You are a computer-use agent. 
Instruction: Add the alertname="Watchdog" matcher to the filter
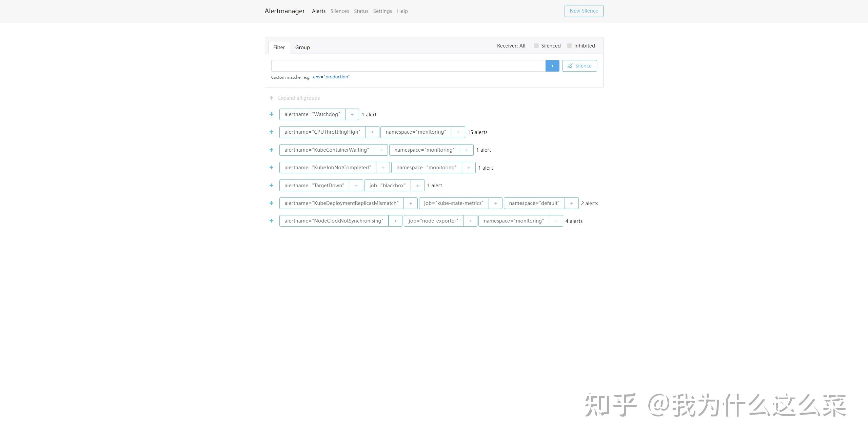pyautogui.click(x=352, y=114)
